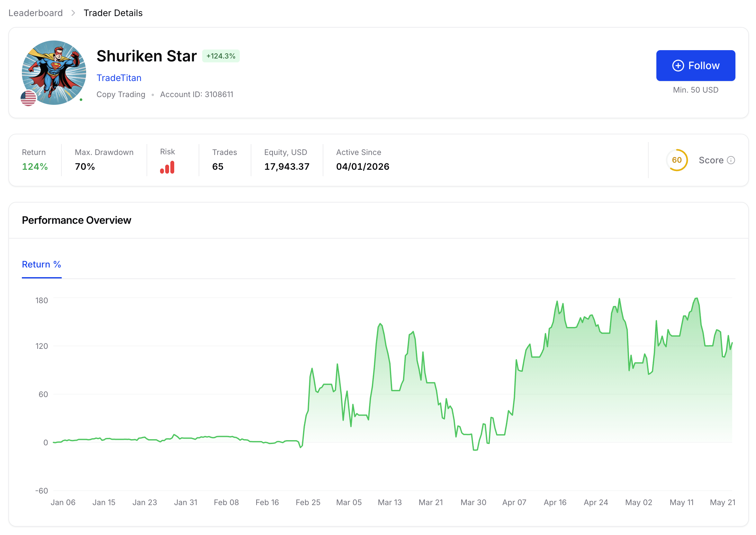756x535 pixels.
Task: Click the Max. Drawdown 70% value
Action: pos(85,167)
